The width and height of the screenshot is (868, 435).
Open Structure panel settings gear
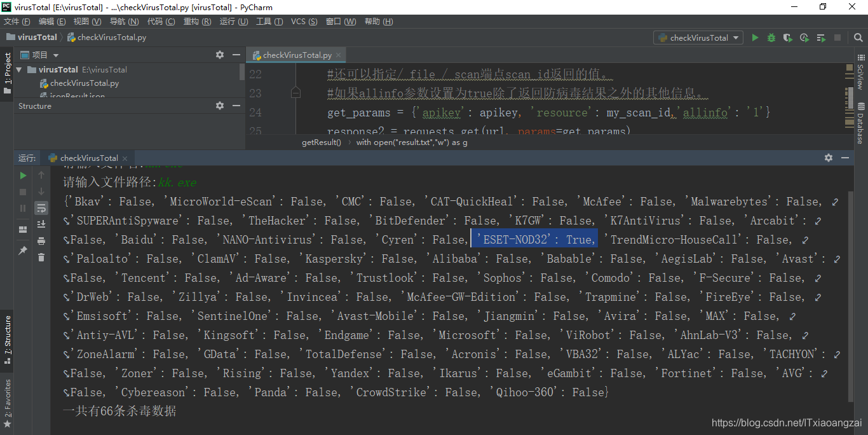[x=220, y=106]
